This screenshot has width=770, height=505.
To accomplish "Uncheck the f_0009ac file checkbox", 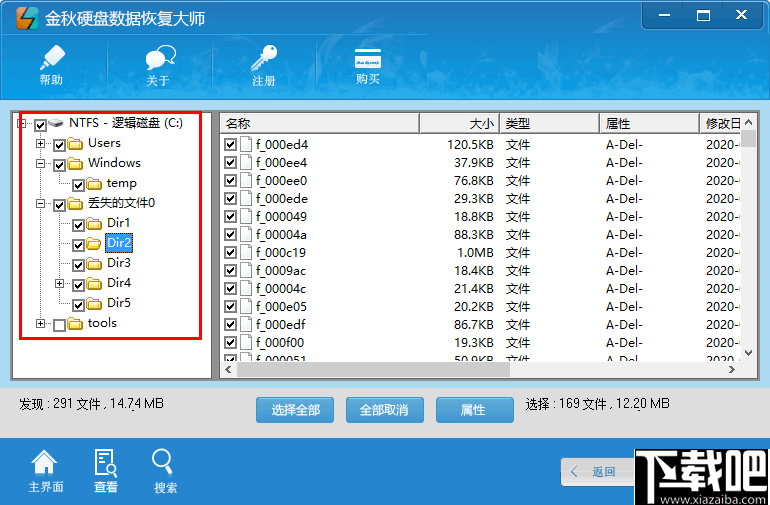I will pos(230,270).
